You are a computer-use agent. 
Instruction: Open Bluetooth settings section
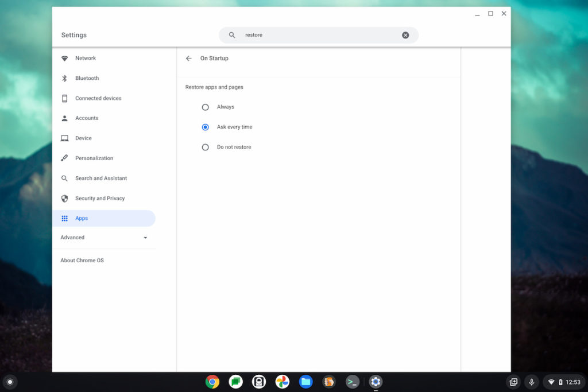coord(104,78)
